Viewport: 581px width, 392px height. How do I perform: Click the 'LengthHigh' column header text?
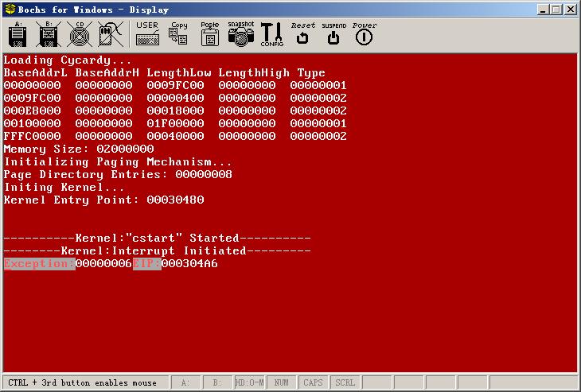[x=254, y=73]
